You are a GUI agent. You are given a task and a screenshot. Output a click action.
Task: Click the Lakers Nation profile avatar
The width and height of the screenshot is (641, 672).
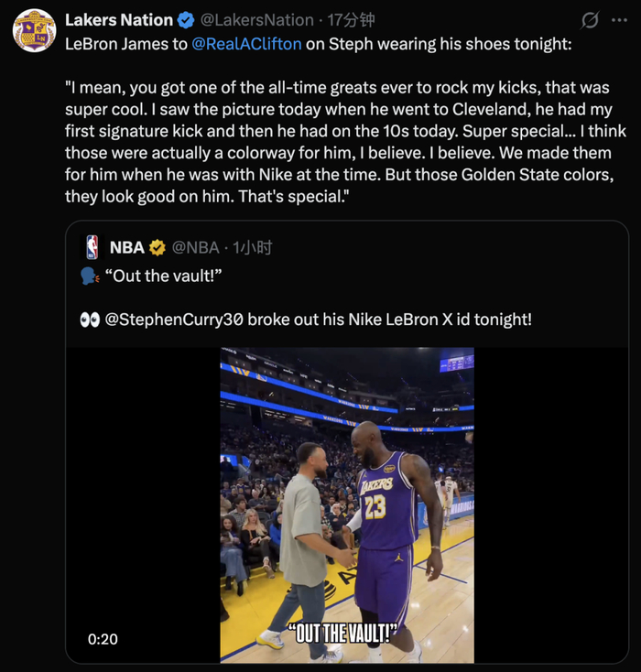click(x=34, y=30)
